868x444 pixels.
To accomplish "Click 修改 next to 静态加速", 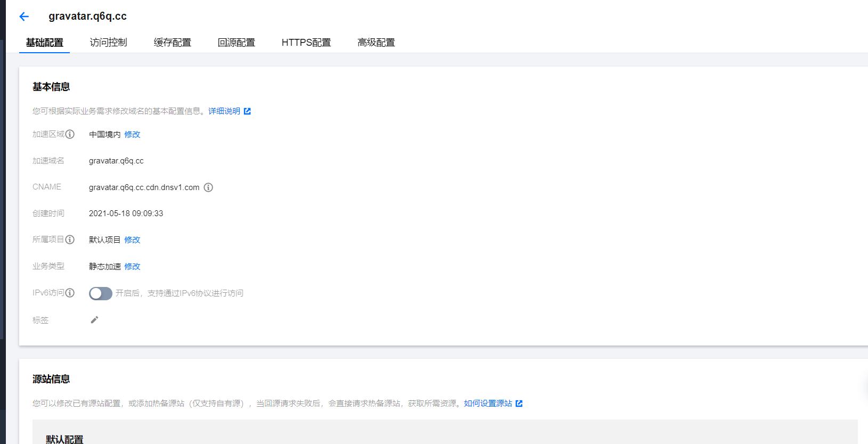I will [132, 267].
